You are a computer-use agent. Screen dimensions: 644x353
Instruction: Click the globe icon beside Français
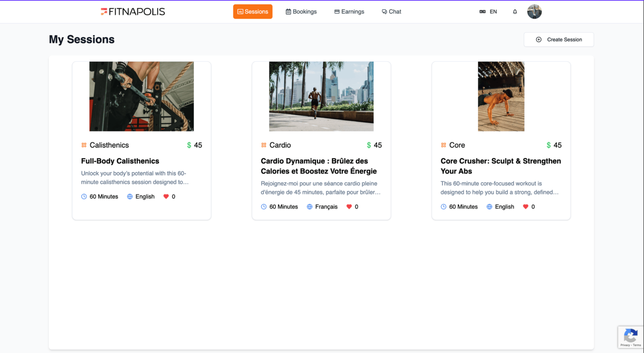[309, 207]
